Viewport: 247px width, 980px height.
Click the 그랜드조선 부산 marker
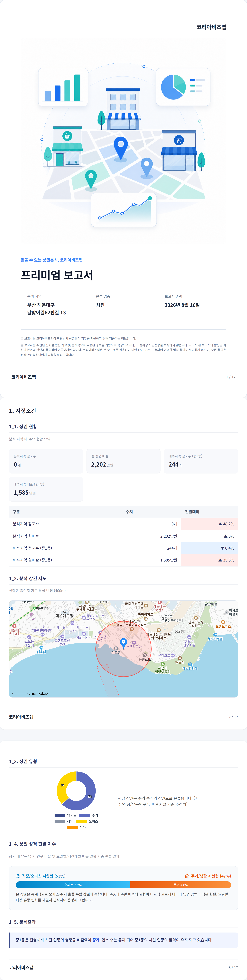click(62, 636)
